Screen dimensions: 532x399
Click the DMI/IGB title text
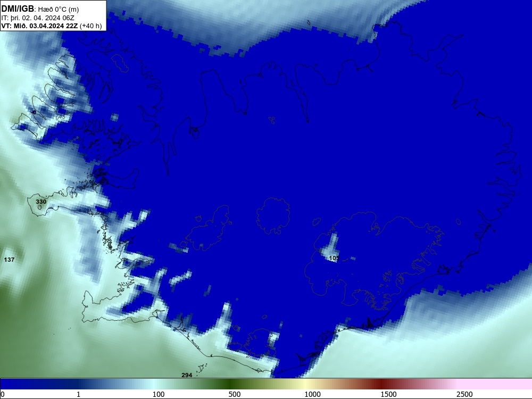[18, 9]
